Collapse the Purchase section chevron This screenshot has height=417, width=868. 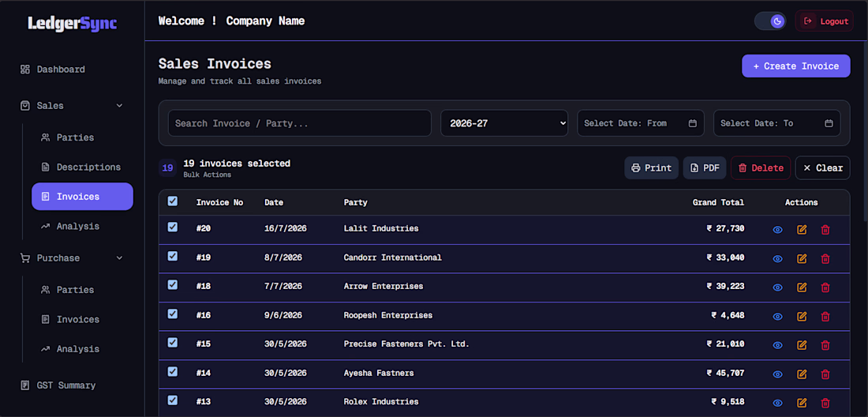pyautogui.click(x=120, y=257)
